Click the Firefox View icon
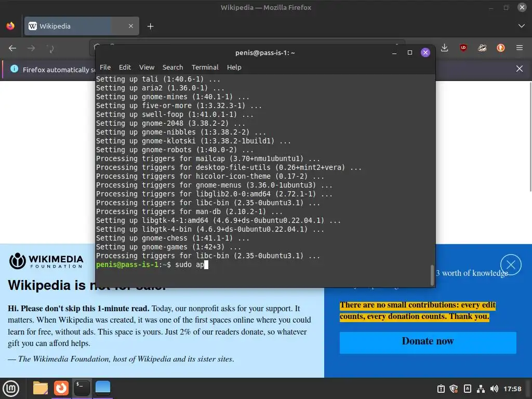 [10, 26]
